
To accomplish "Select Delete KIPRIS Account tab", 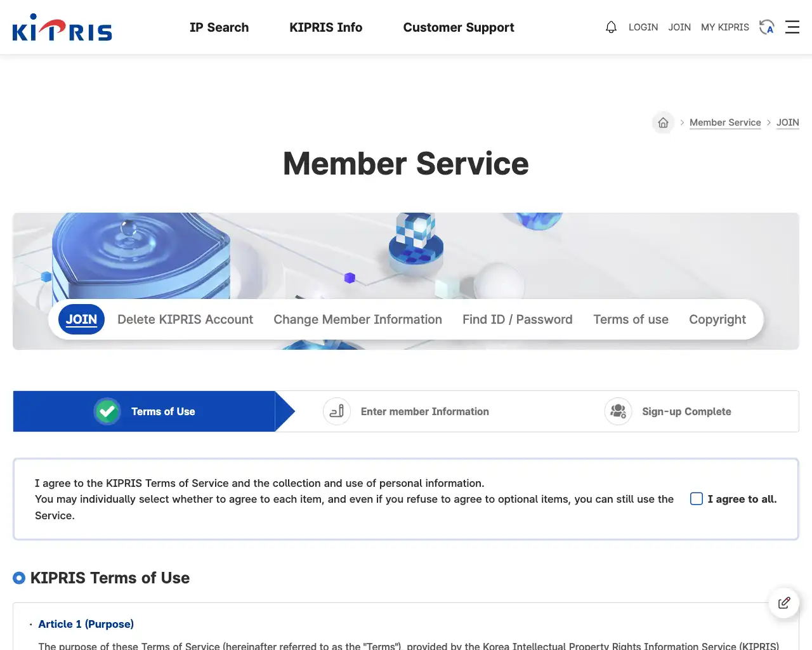I will [185, 319].
